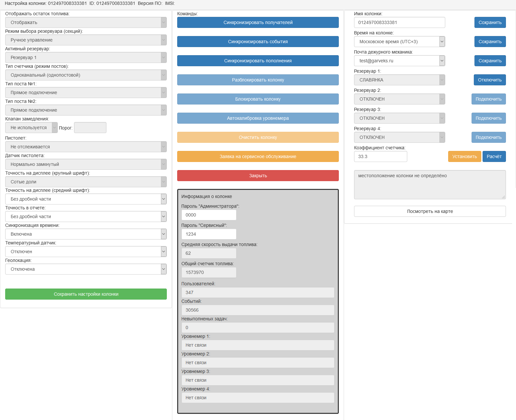The height and width of the screenshot is (420, 516).
Task: Expand the Точность в отчете dropdown
Action: [86, 216]
